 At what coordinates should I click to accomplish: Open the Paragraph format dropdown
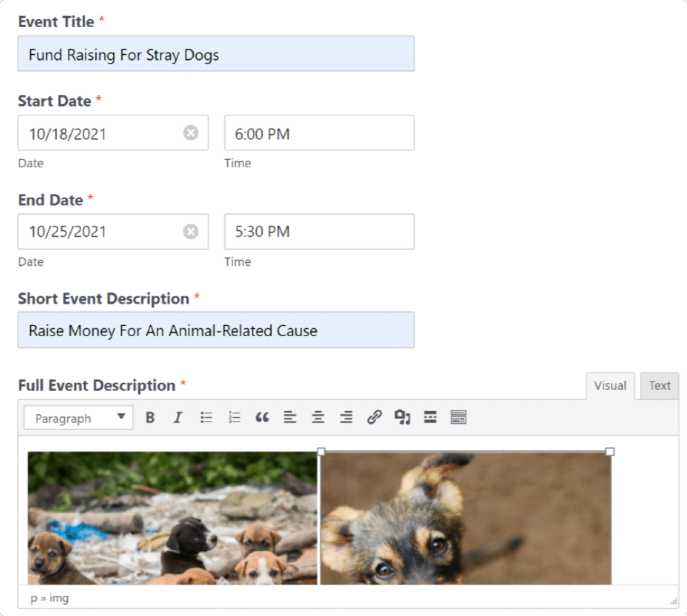click(78, 417)
